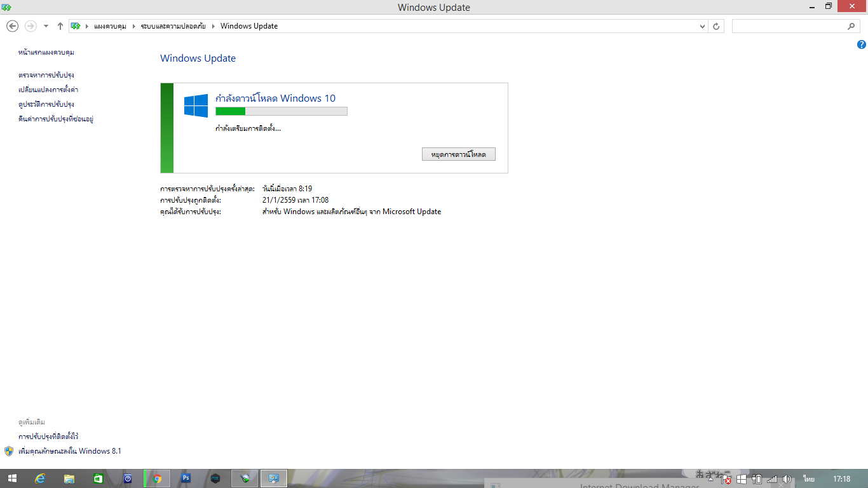Select แผงควบคุม in the breadcrumb
Image resolution: width=868 pixels, height=488 pixels.
110,26
